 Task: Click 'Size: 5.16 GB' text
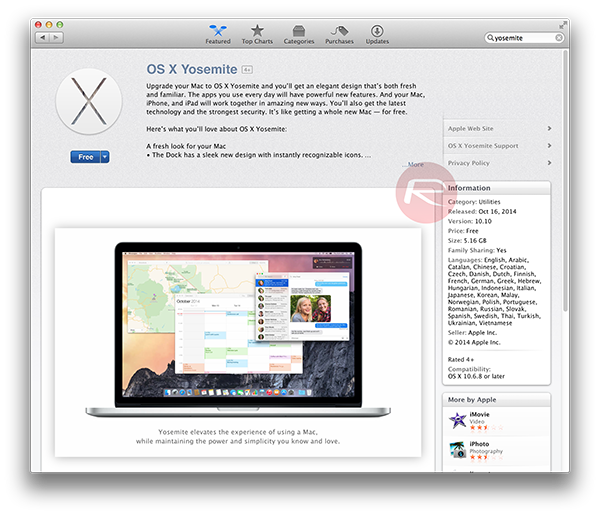[467, 241]
